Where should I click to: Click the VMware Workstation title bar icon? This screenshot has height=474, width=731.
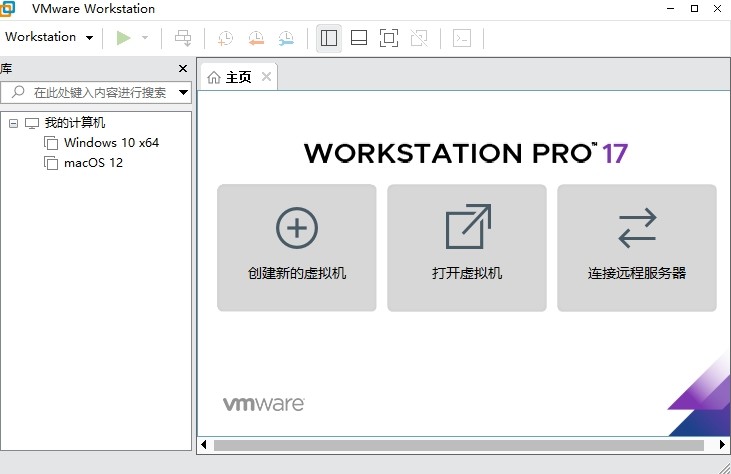pyautogui.click(x=7, y=8)
